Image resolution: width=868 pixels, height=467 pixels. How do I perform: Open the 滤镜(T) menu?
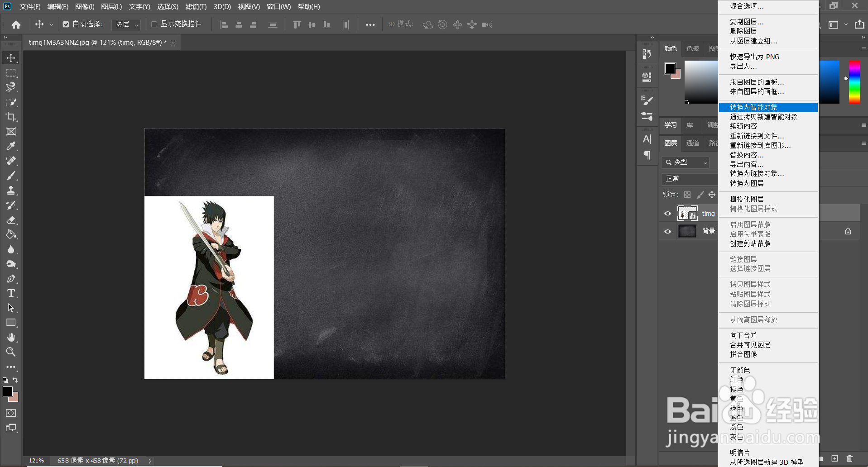[x=196, y=7]
